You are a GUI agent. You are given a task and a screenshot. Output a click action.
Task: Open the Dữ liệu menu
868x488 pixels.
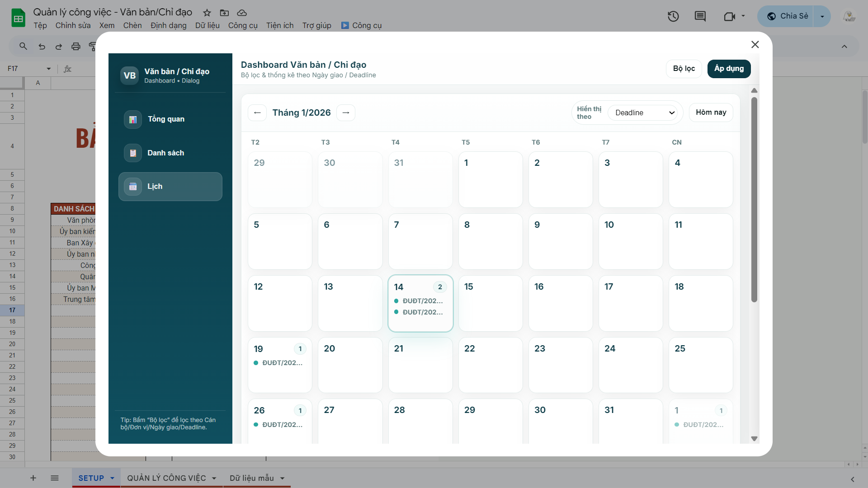click(207, 25)
